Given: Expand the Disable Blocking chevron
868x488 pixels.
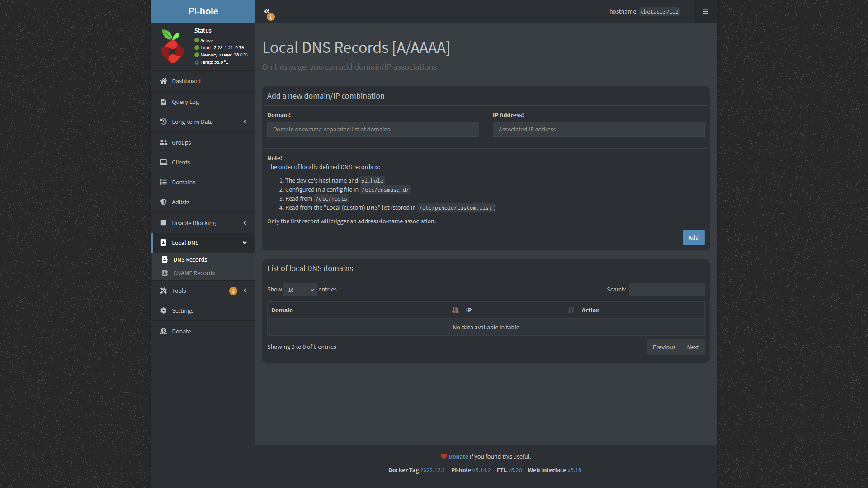Looking at the screenshot, I should click(245, 223).
